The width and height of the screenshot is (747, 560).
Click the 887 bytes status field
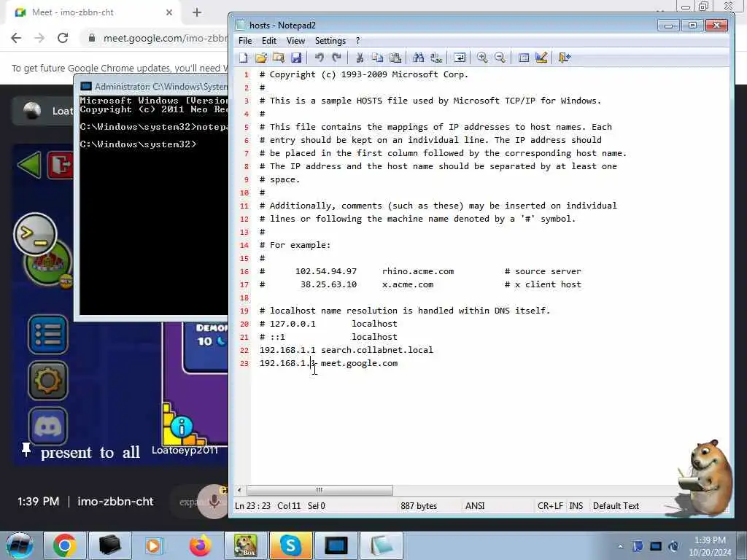tap(418, 506)
